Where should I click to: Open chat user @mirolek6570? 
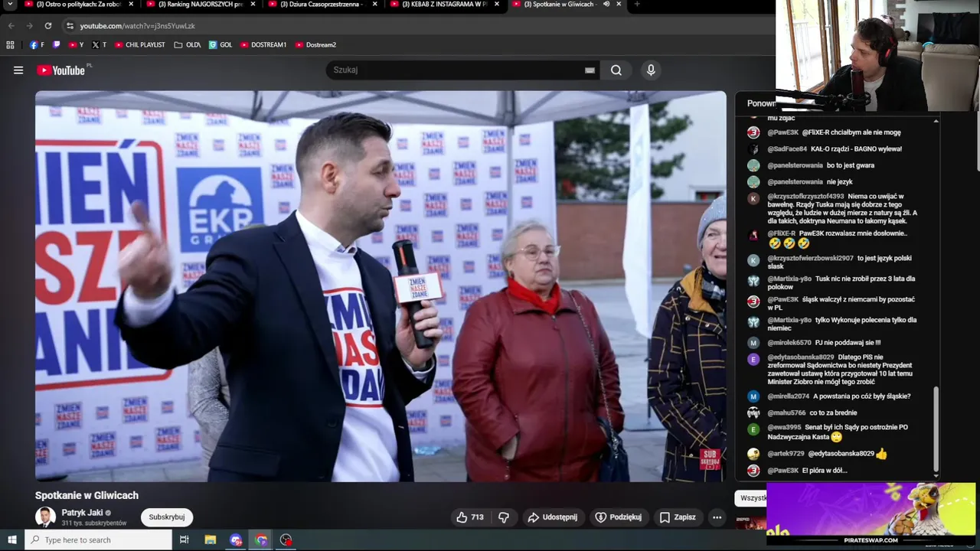tap(789, 343)
